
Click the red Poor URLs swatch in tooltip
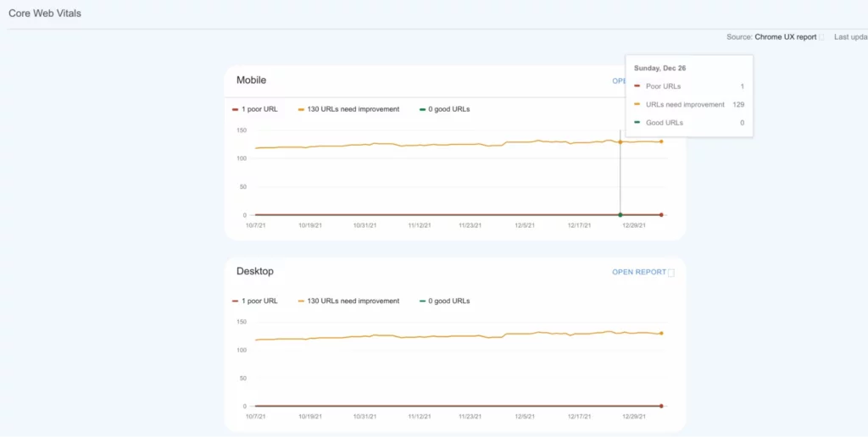[637, 86]
